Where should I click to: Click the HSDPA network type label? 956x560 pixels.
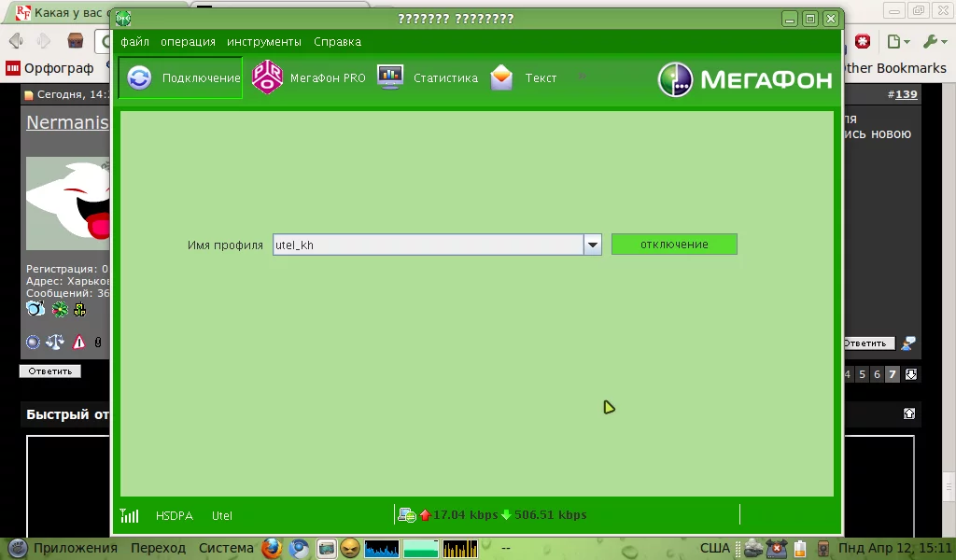point(175,515)
